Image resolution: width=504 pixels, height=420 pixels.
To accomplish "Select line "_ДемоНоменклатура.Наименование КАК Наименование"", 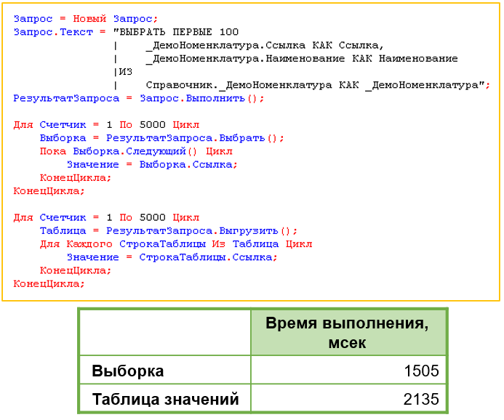I will [302, 58].
